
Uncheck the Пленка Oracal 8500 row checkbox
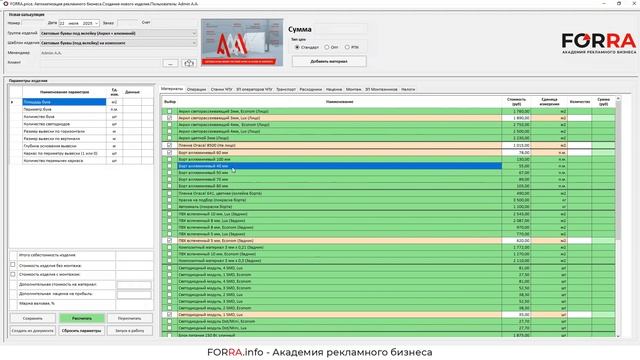(169, 145)
